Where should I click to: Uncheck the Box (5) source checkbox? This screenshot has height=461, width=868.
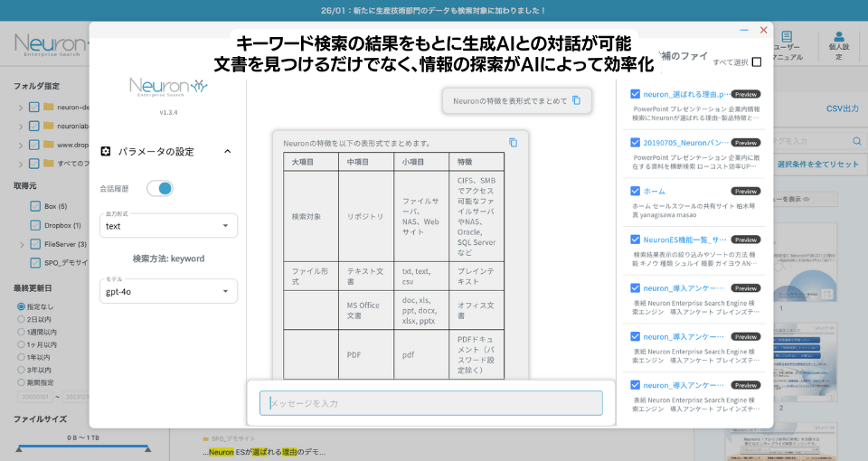tap(35, 206)
